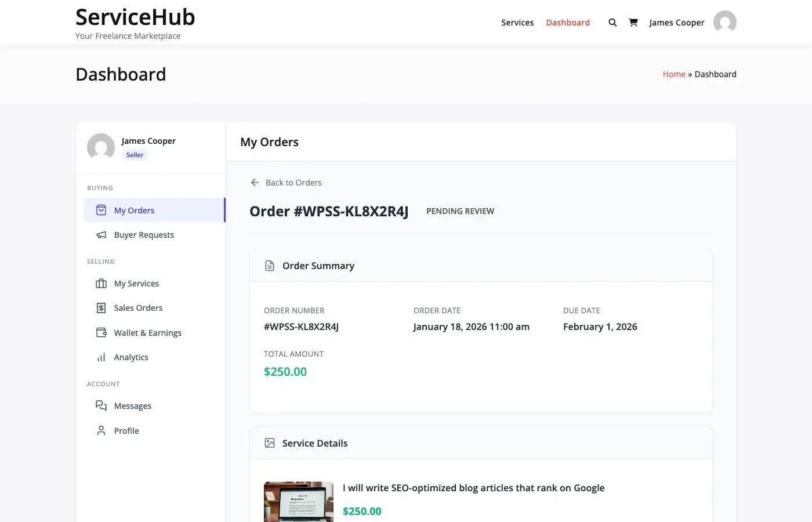Open the user avatar in the header

point(724,22)
